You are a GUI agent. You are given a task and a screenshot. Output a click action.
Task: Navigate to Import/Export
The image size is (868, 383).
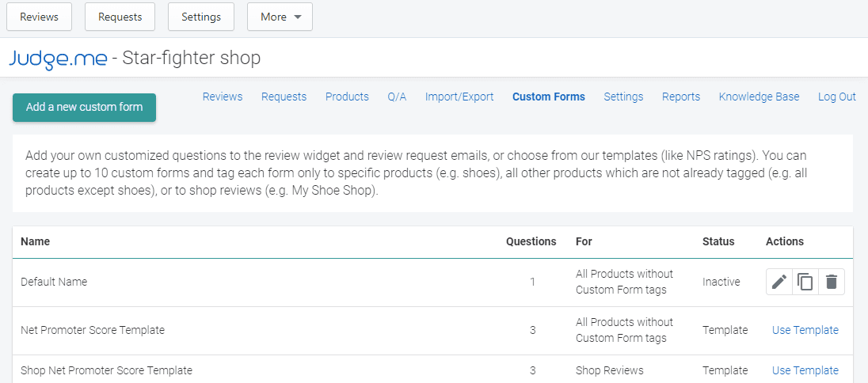tap(459, 97)
